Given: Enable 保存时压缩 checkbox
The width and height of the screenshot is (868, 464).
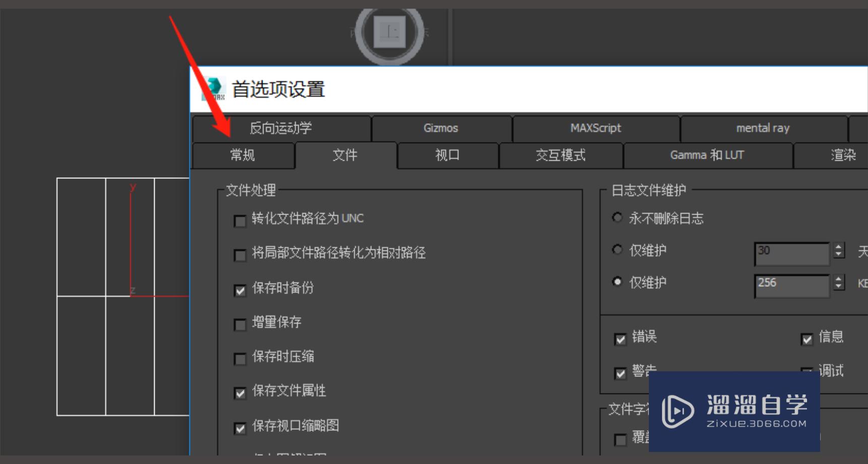Looking at the screenshot, I should pos(240,359).
